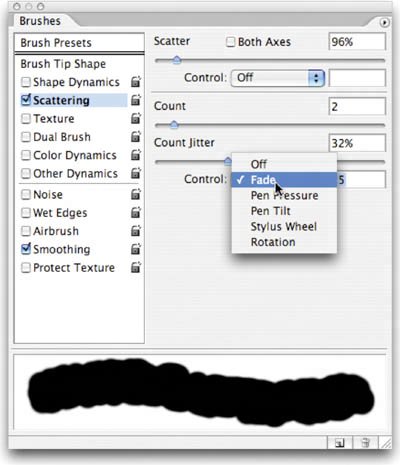This screenshot has height=465, width=400.
Task: Toggle lock icon beside Scattering
Action: (136, 100)
